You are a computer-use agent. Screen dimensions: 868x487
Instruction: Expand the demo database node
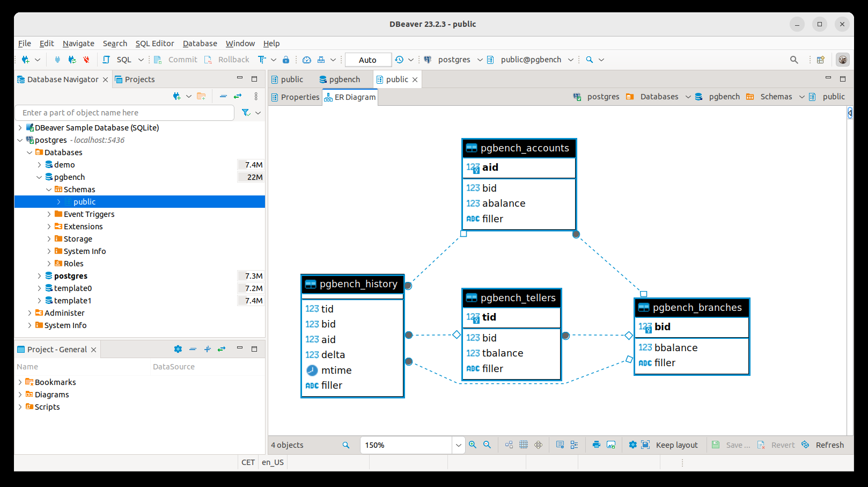39,165
